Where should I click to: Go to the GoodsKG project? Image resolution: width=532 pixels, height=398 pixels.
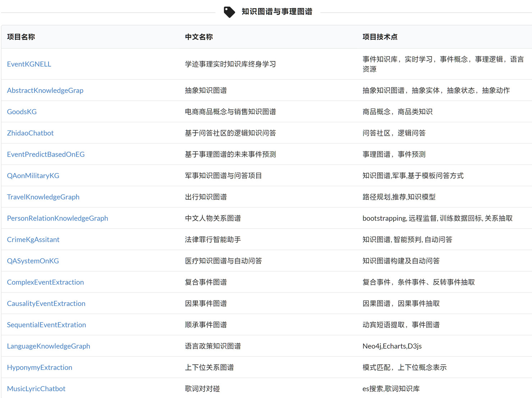(22, 112)
